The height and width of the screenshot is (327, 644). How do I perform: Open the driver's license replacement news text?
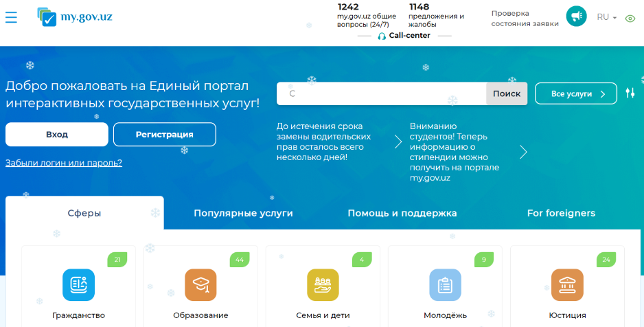point(323,142)
